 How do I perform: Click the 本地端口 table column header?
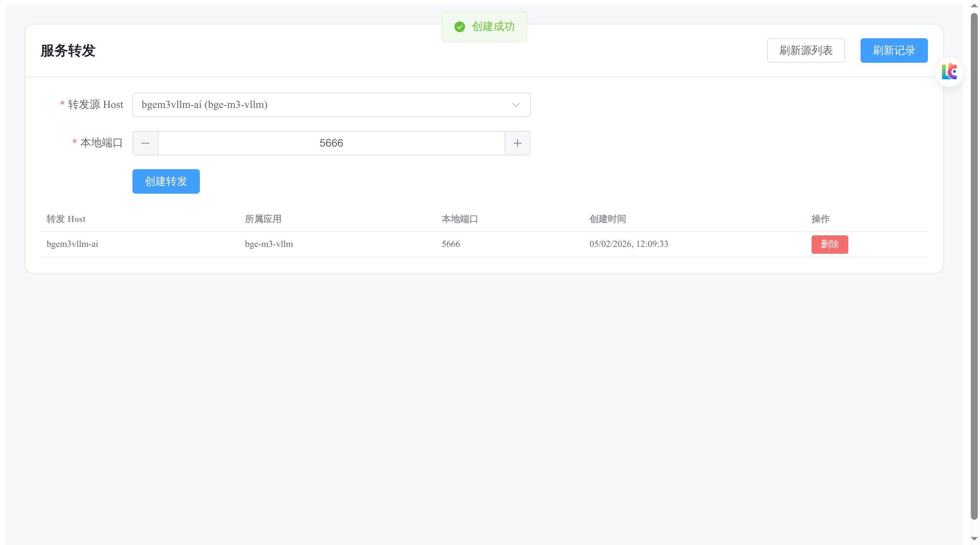pyautogui.click(x=459, y=219)
